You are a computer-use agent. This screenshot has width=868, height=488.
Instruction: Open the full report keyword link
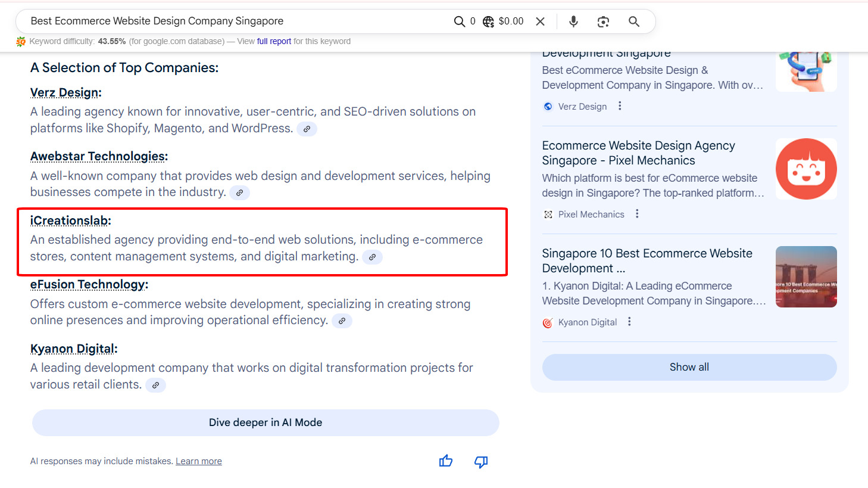pyautogui.click(x=274, y=41)
